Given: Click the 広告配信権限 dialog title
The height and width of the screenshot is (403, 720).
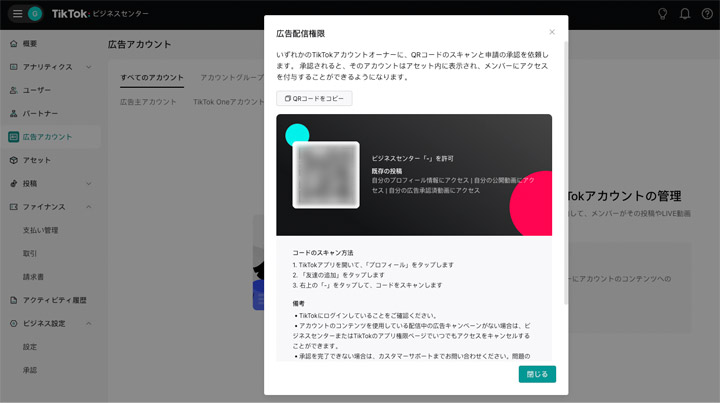Looking at the screenshot, I should tap(301, 34).
